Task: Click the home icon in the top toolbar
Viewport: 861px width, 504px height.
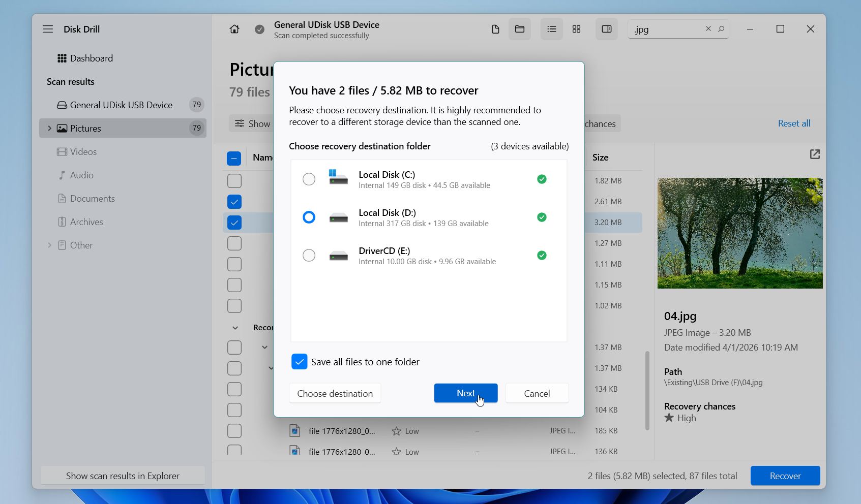Action: (234, 29)
